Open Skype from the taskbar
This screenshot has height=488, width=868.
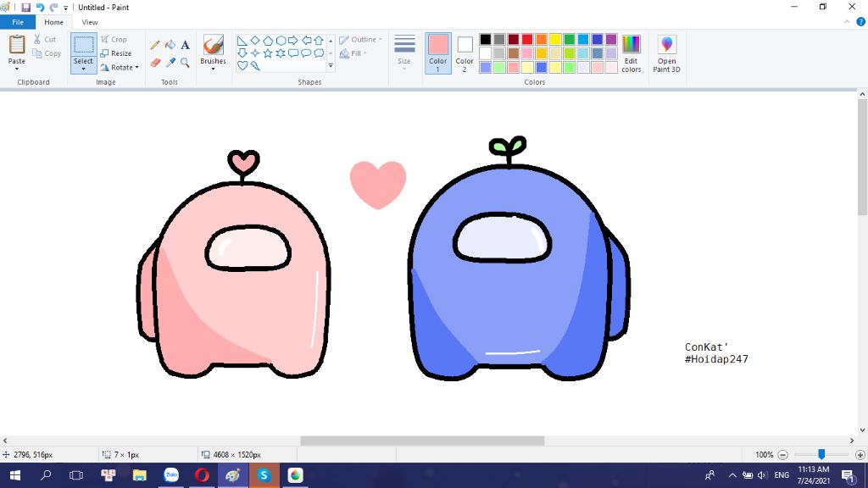[264, 475]
